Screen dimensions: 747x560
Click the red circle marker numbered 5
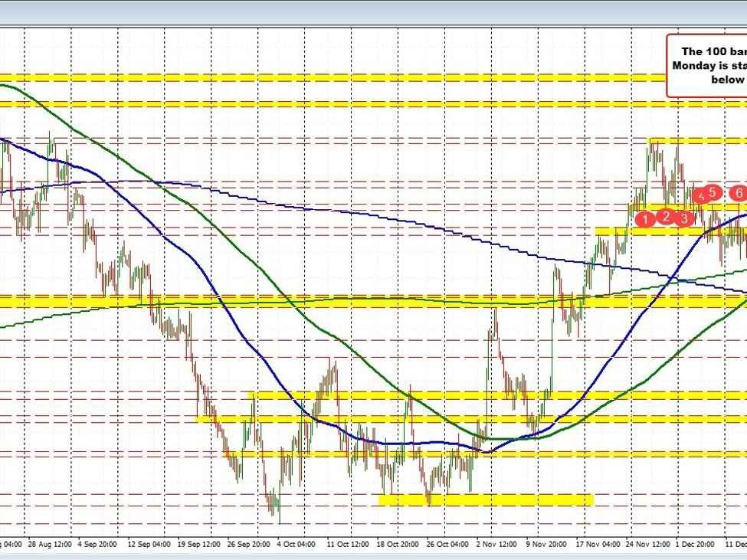pyautogui.click(x=713, y=192)
